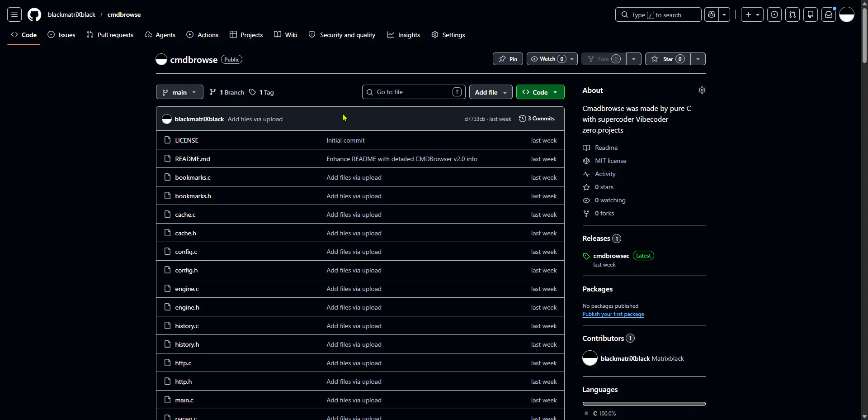The width and height of the screenshot is (868, 420).
Task: Open the Projects tab
Action: click(x=246, y=35)
